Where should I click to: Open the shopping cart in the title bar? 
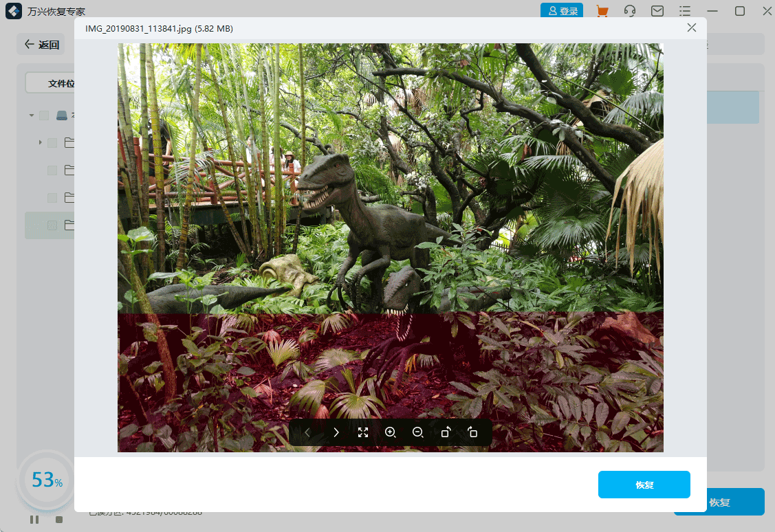[602, 11]
